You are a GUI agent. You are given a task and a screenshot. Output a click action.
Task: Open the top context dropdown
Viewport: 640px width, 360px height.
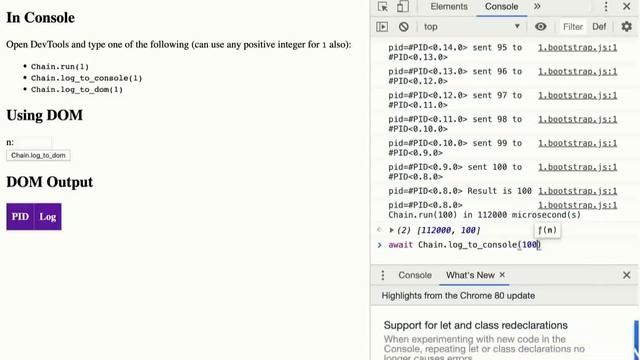(x=471, y=27)
